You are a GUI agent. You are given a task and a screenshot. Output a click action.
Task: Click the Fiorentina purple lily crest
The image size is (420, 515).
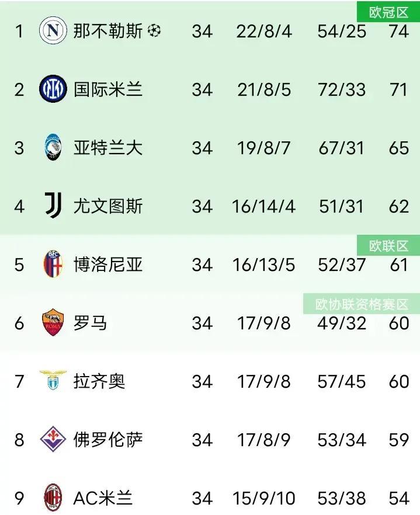point(53,439)
